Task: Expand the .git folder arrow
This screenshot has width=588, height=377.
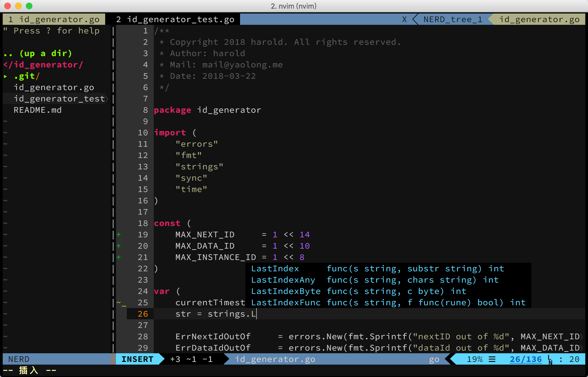Action: click(x=5, y=76)
